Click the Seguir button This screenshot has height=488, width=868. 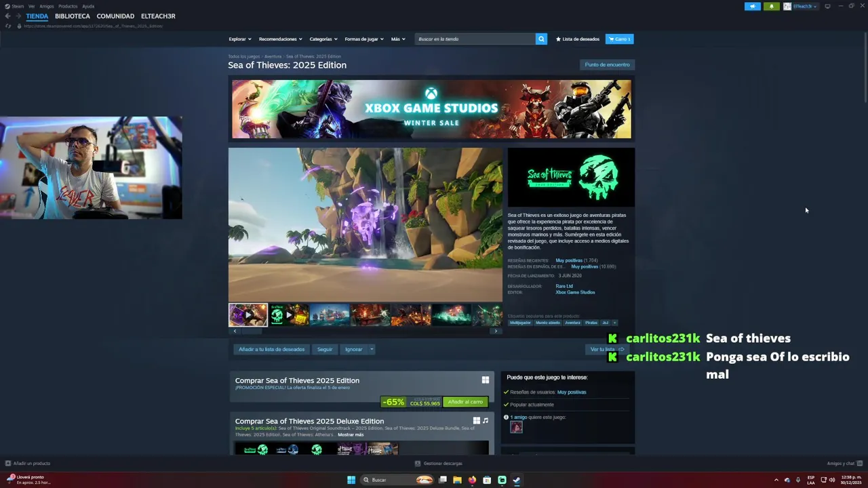pyautogui.click(x=325, y=350)
